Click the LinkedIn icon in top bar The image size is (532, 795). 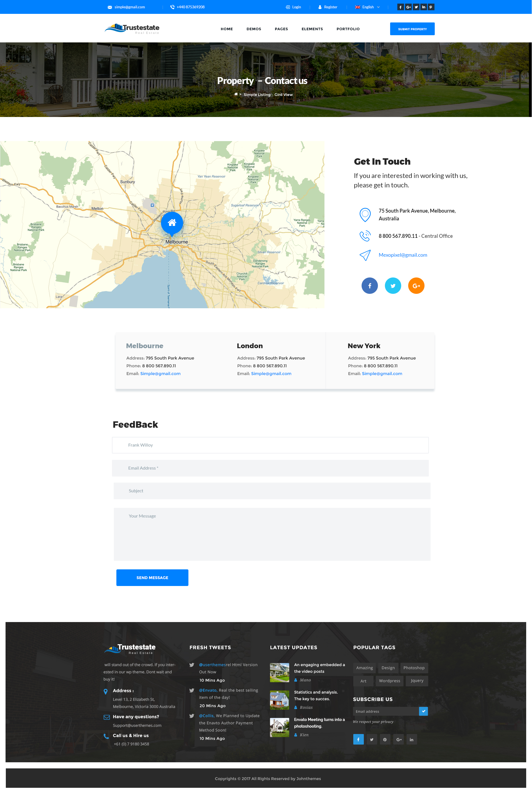coord(423,7)
